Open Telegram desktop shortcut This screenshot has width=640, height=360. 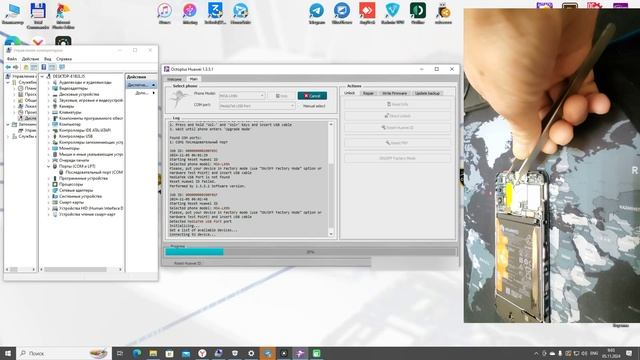point(316,13)
